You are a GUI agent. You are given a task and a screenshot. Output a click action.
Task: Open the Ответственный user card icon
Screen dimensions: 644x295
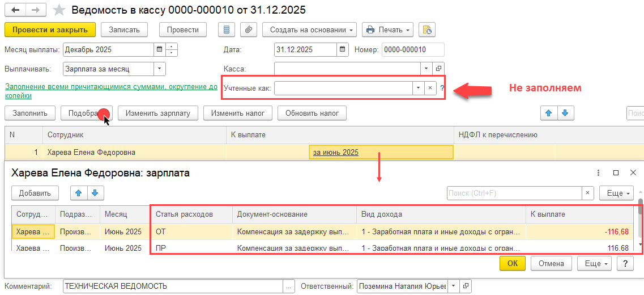coord(466,286)
